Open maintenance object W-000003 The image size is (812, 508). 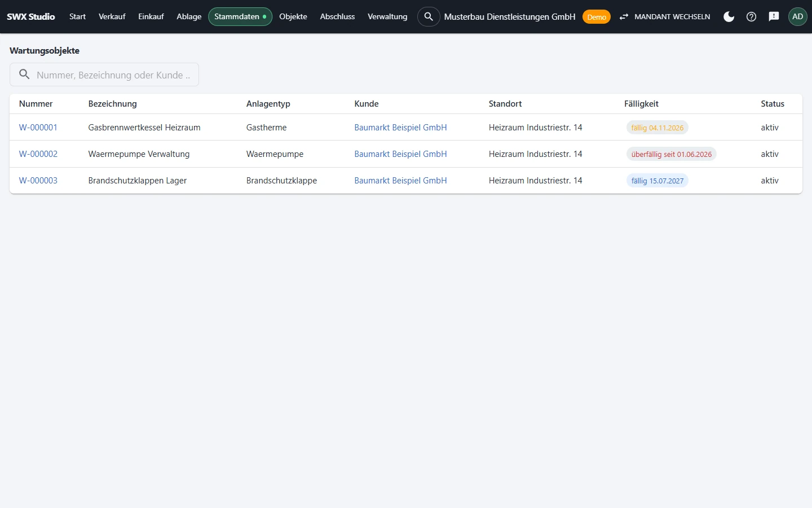(x=38, y=181)
